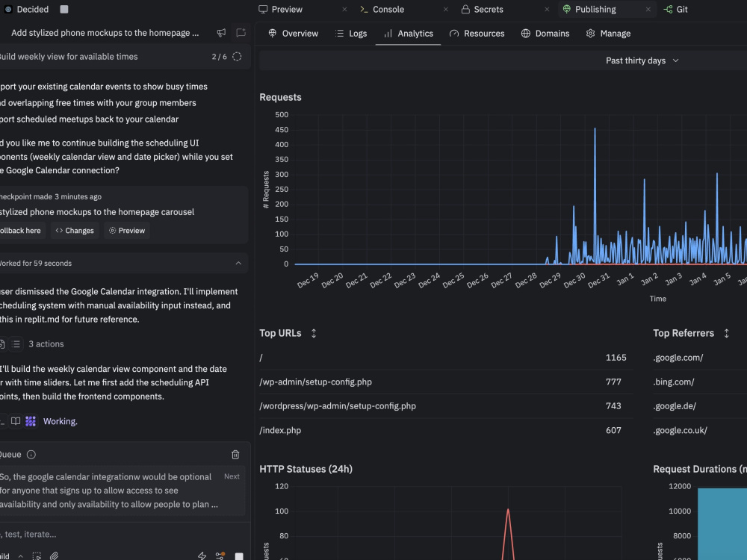Viewport: 747px width, 560px height.
Task: Start a new chat with the plus-bubble icon
Action: pos(241,32)
